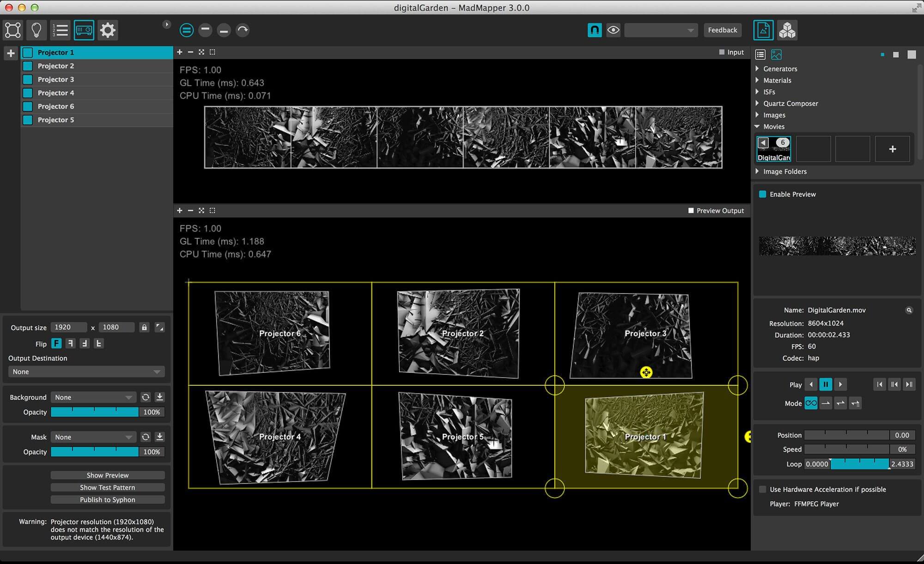Select Projector 1 in the list
This screenshot has width=924, height=564.
click(97, 53)
